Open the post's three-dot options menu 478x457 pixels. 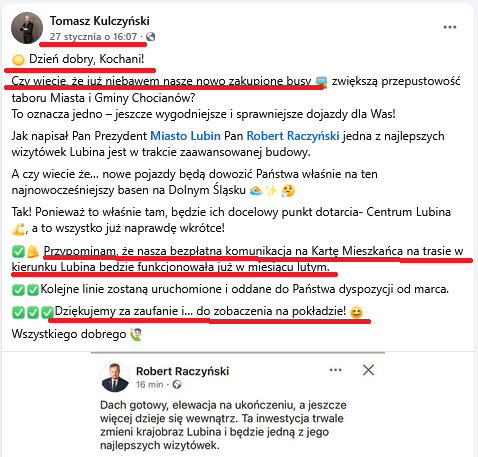coord(450,27)
